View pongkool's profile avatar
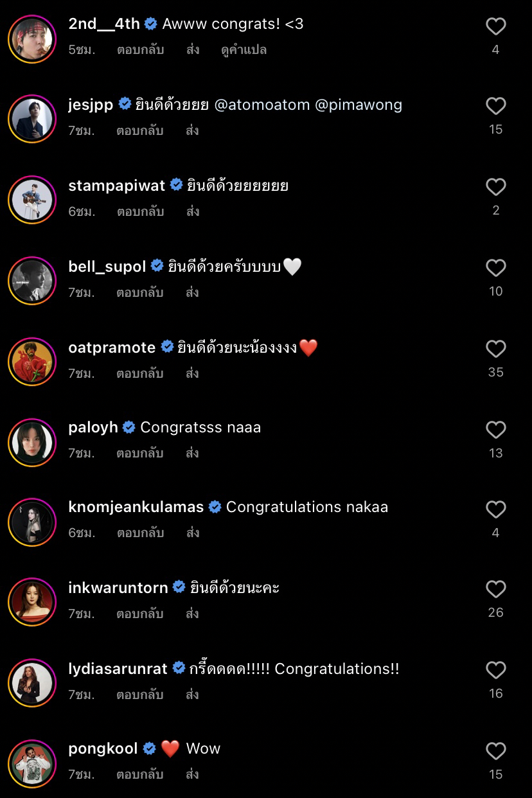The height and width of the screenshot is (798, 532). 32,763
